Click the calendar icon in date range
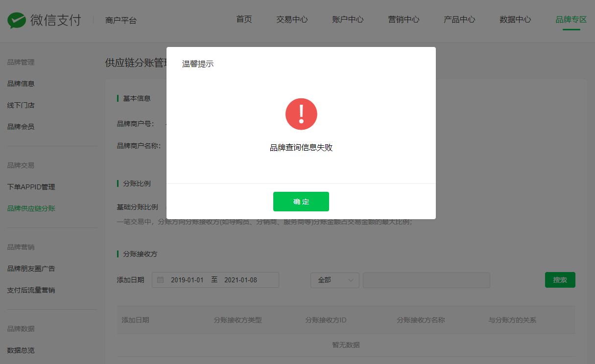This screenshot has width=595, height=364. pyautogui.click(x=160, y=280)
